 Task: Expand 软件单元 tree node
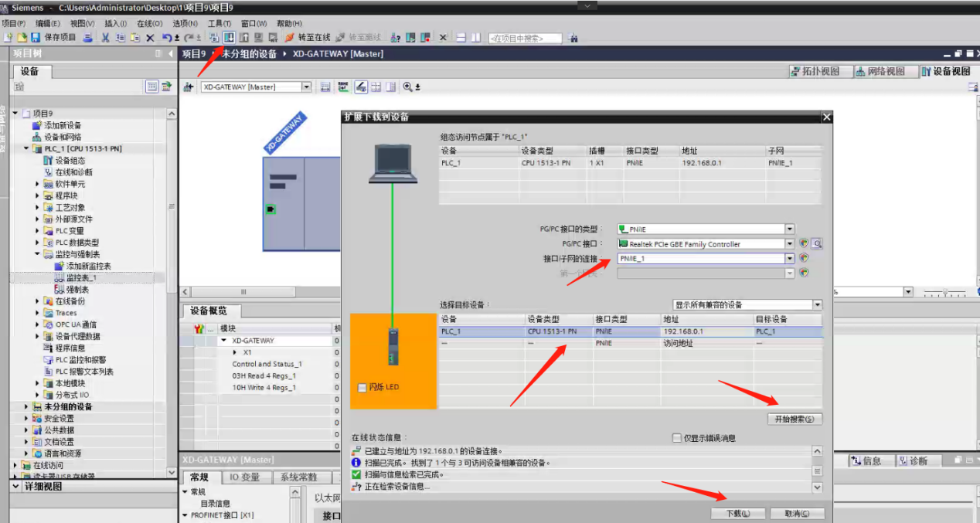pyautogui.click(x=38, y=184)
